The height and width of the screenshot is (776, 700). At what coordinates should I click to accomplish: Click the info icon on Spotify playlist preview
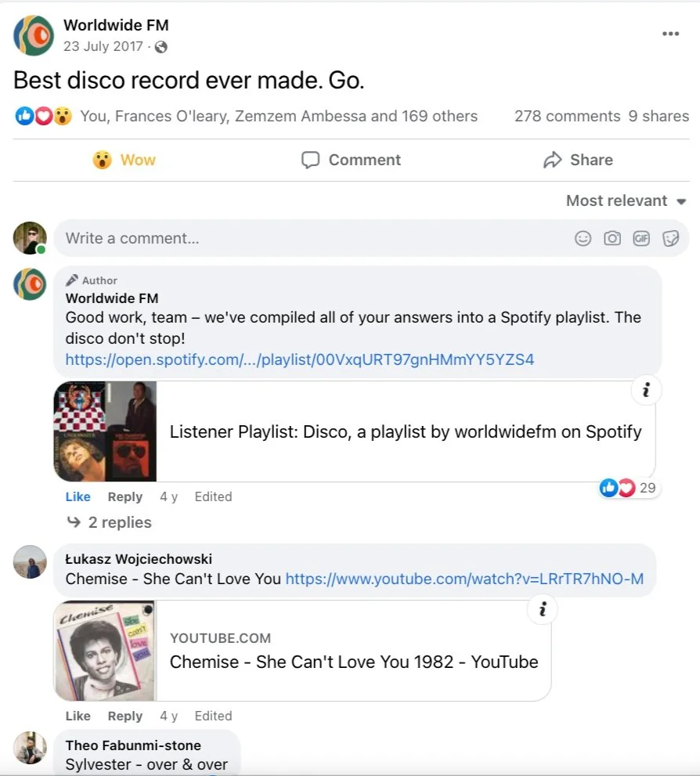[646, 391]
